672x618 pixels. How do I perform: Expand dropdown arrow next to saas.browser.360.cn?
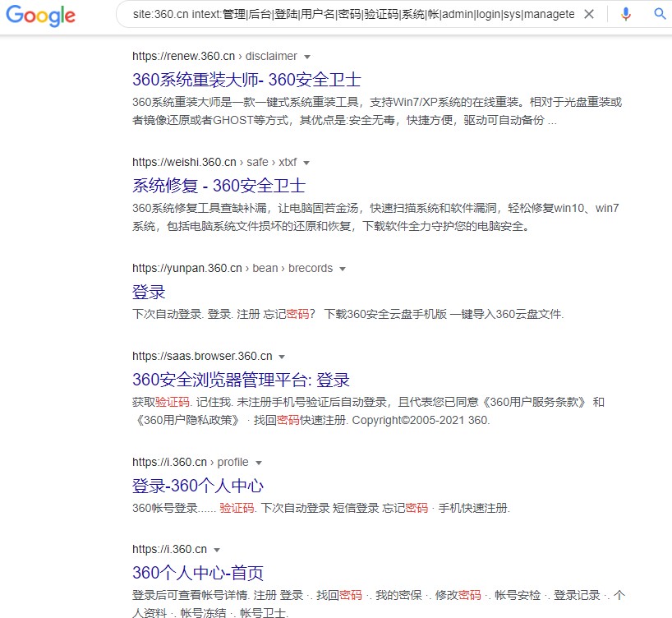[x=282, y=357]
